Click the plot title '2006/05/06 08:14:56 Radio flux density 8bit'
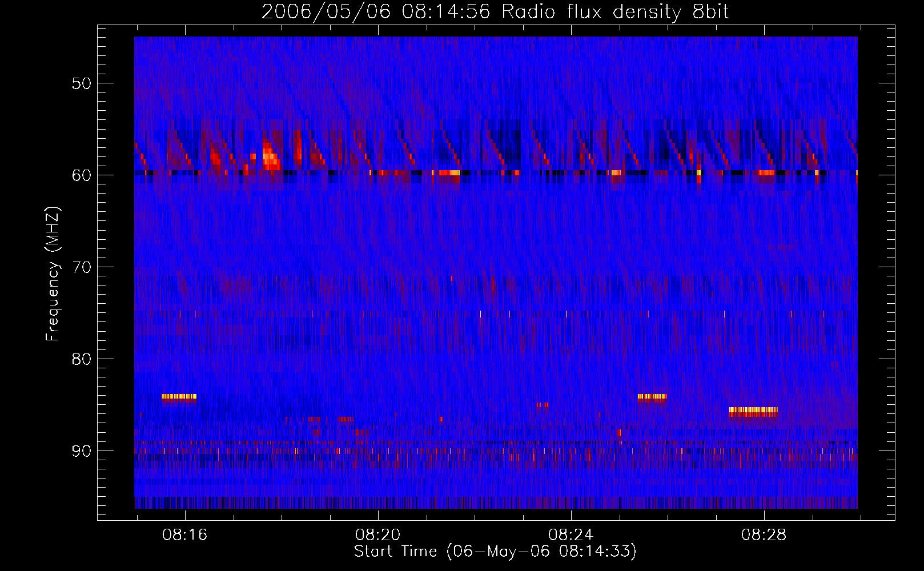The height and width of the screenshot is (571, 924). click(496, 11)
